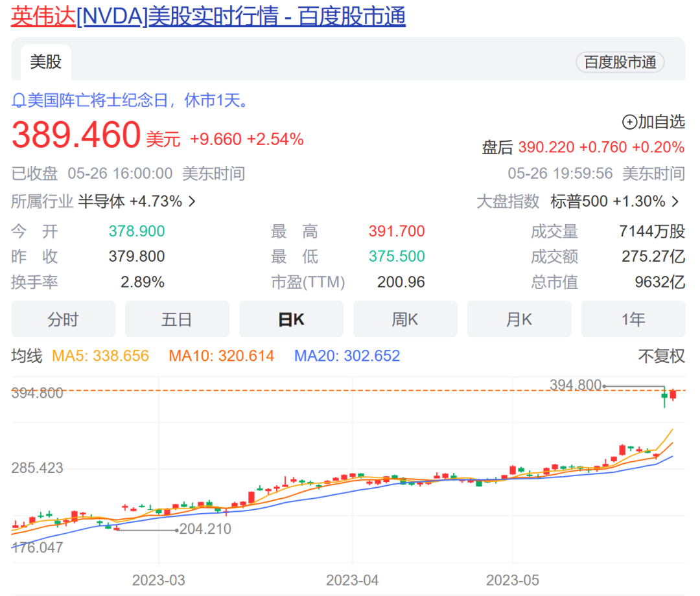
Task: Click the previous close 379.800
Action: pos(137,257)
